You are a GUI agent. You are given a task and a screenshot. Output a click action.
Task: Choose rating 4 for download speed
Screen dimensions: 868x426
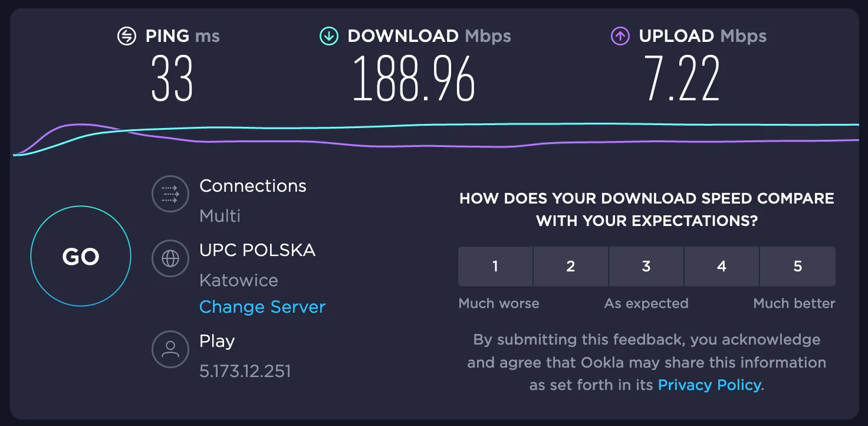[721, 266]
